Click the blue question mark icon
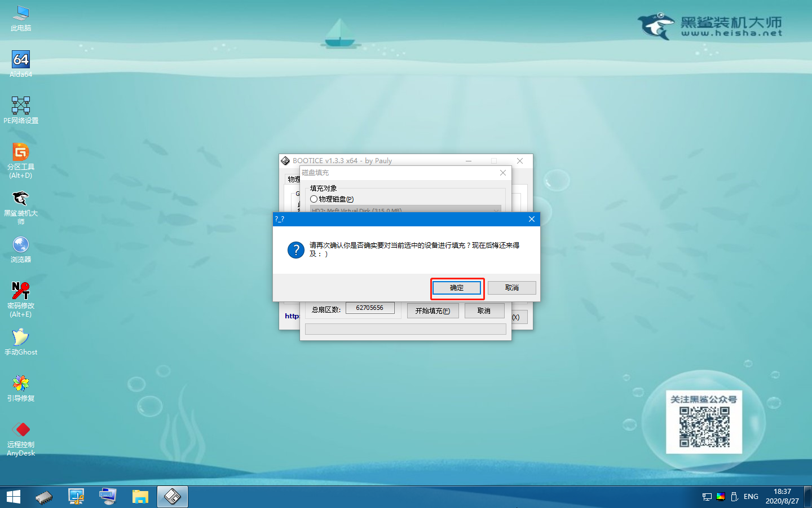 coord(295,249)
